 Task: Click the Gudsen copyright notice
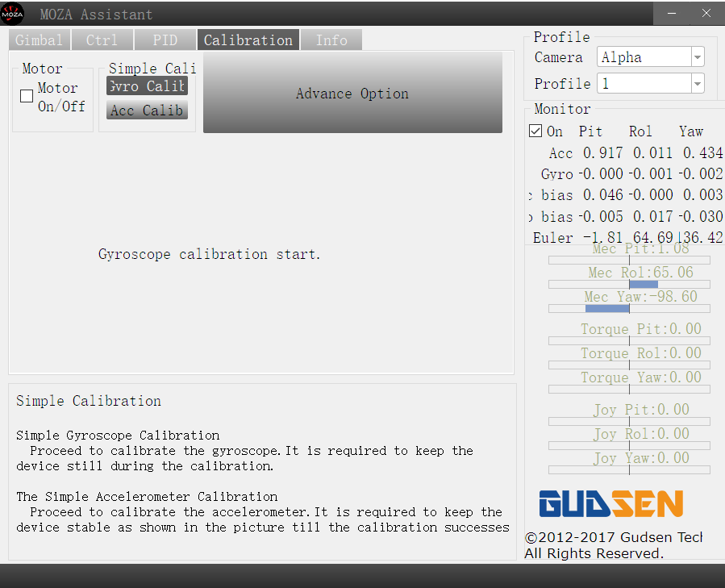[614, 545]
